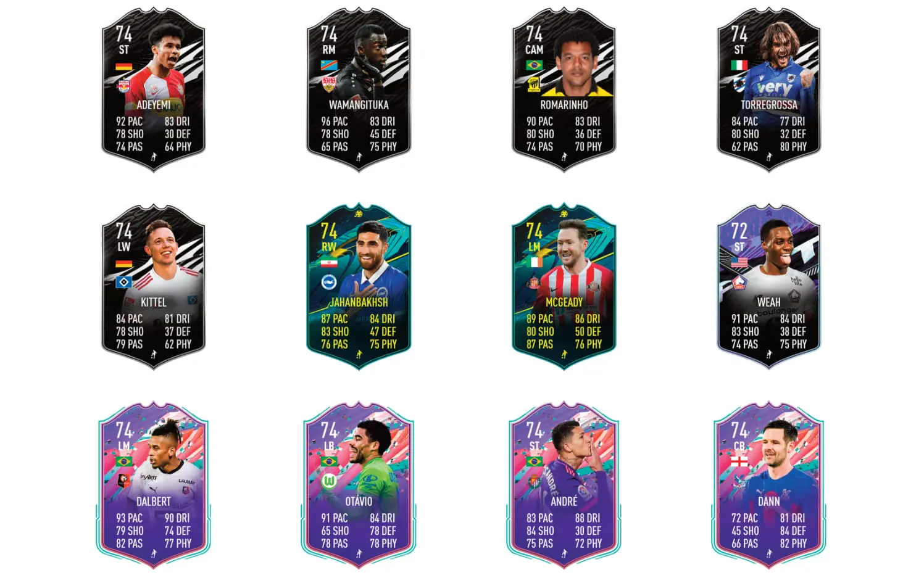Viewport: 924px width, 583px height.
Task: Click the England flag on Dann card
Action: pyautogui.click(x=739, y=461)
